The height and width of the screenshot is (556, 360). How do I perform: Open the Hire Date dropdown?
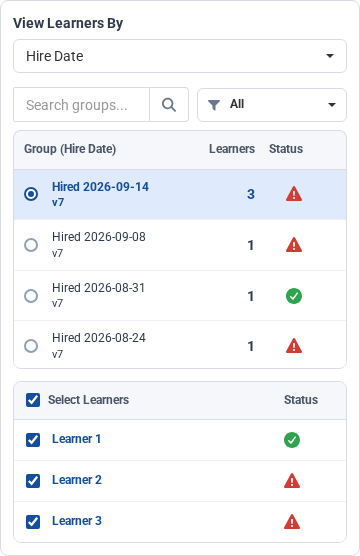coord(180,56)
